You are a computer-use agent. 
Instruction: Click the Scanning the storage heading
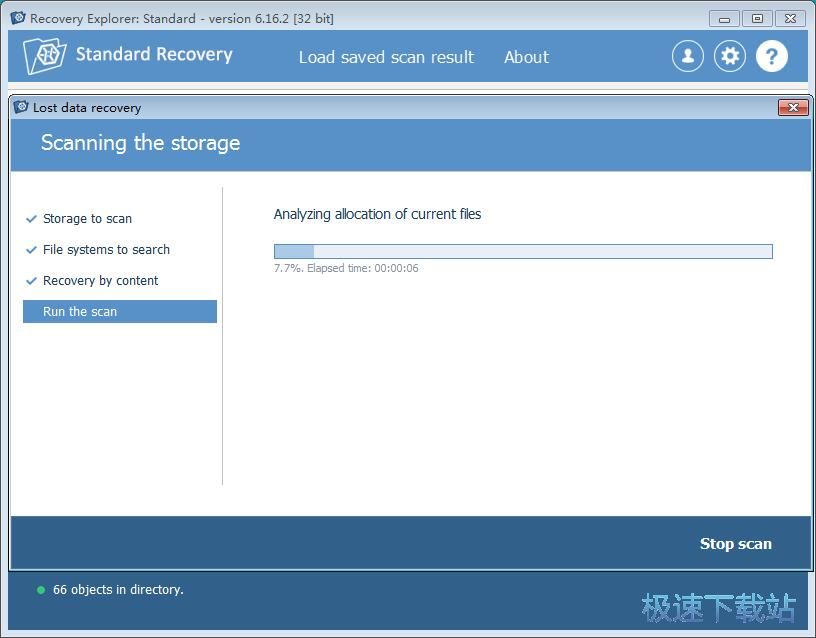[x=141, y=143]
